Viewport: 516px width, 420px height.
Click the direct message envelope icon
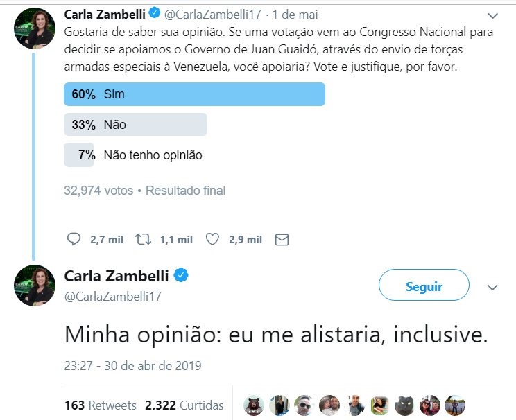(282, 239)
